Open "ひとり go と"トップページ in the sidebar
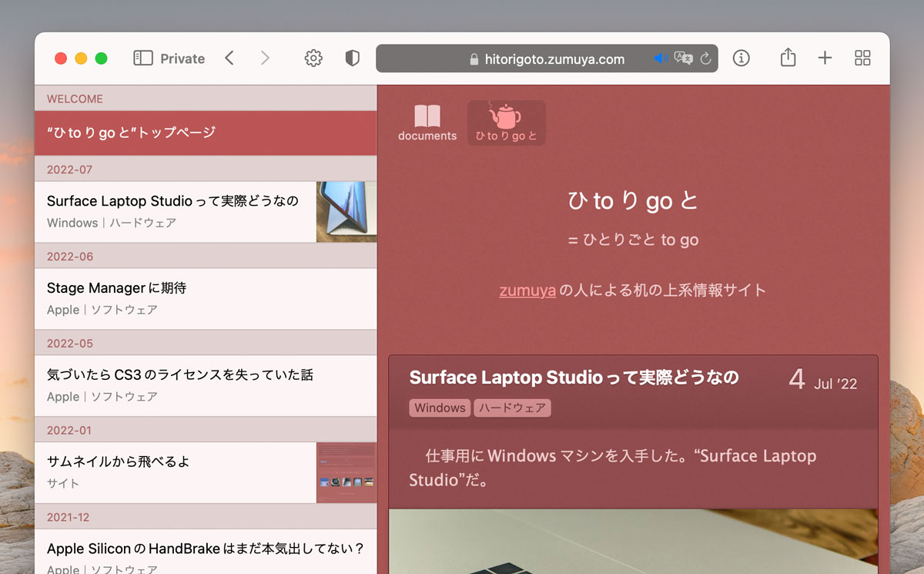The image size is (924, 574). coord(206,133)
